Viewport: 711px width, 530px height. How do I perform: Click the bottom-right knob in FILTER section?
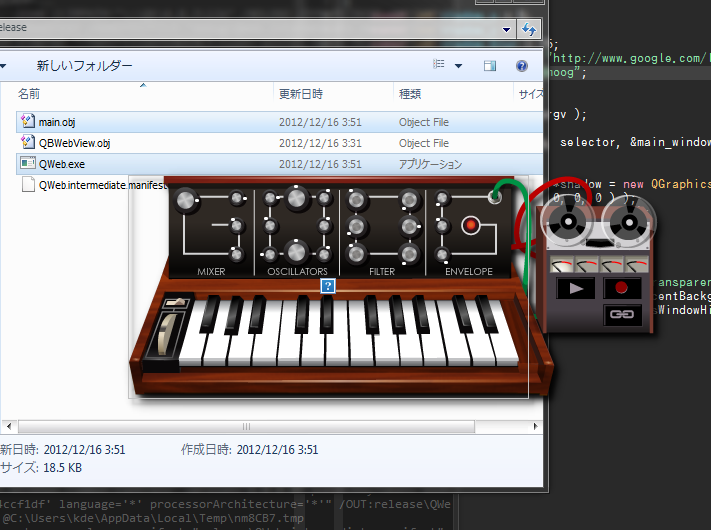point(409,254)
